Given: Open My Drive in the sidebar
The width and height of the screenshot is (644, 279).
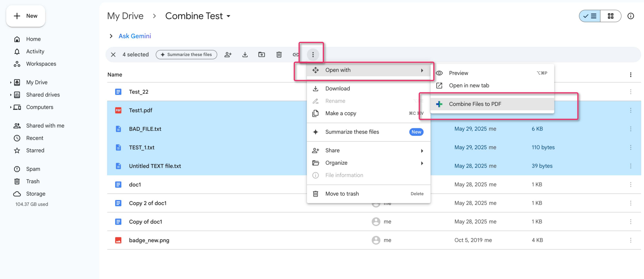Looking at the screenshot, I should tap(37, 82).
